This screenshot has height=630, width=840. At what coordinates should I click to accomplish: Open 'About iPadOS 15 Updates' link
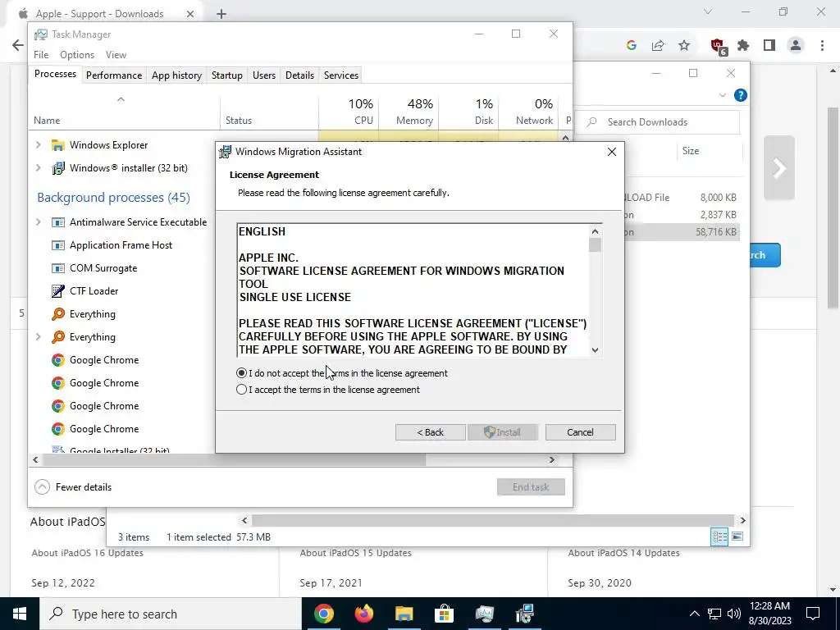point(356,553)
